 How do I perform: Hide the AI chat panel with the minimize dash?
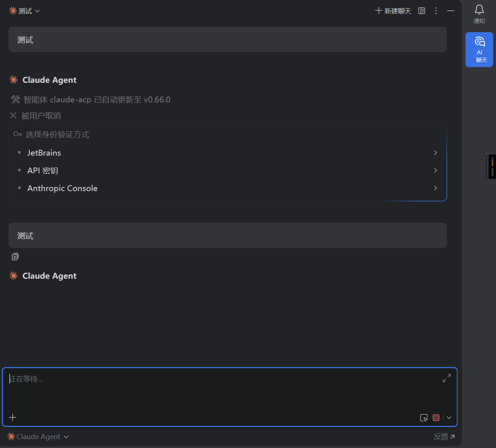pos(451,11)
